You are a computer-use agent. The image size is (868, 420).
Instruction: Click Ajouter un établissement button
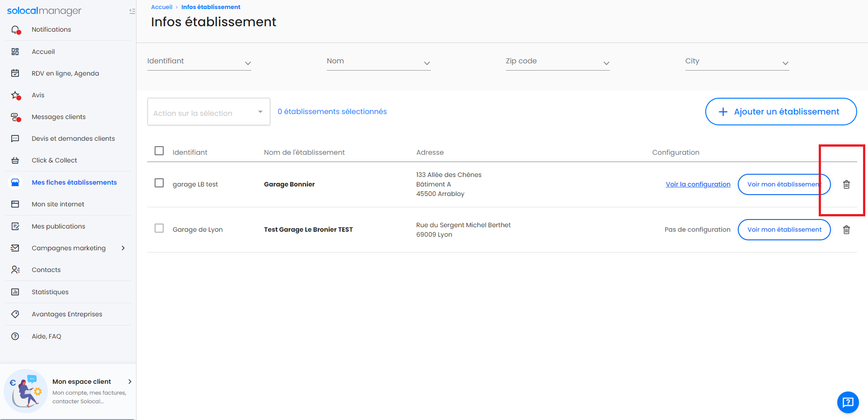click(781, 112)
